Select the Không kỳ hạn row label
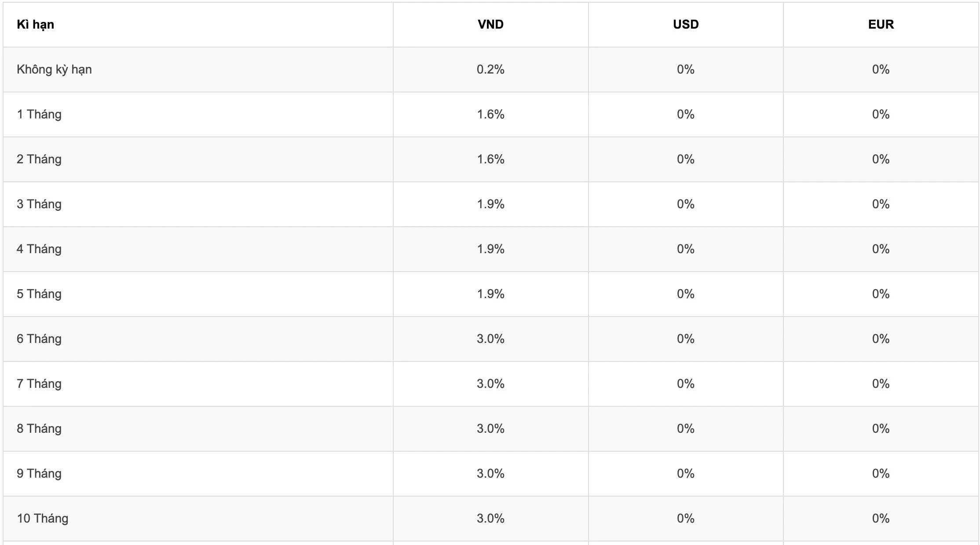The image size is (980, 545). coord(54,70)
